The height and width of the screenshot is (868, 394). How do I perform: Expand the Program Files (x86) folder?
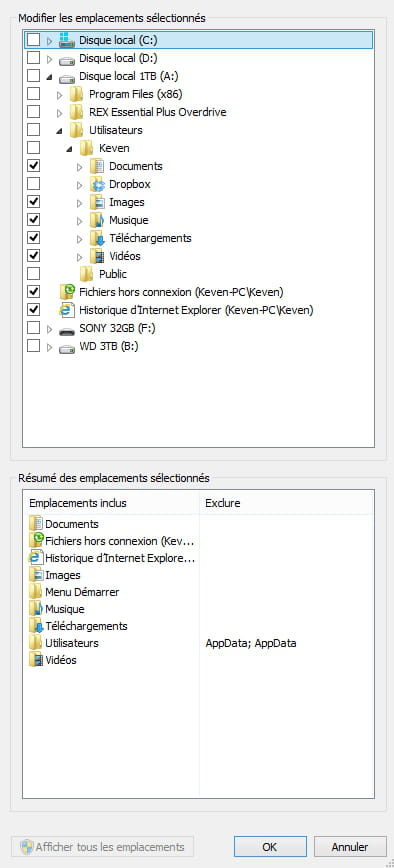60,95
